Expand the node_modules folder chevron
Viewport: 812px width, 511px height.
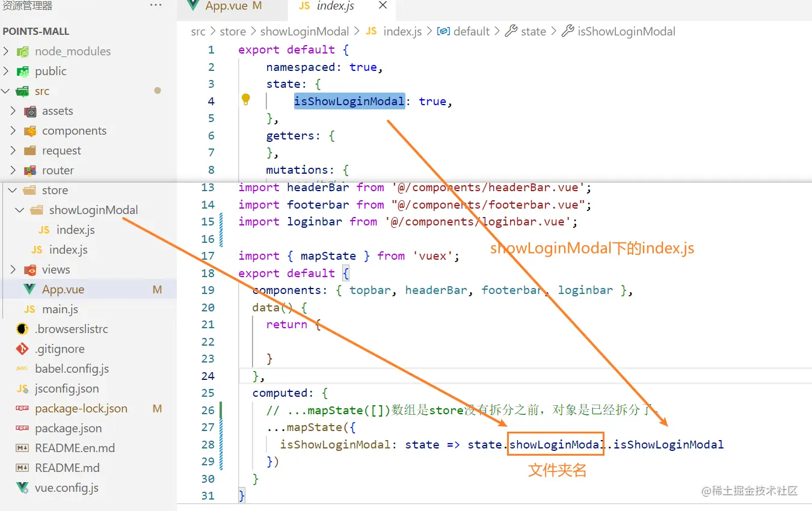coord(6,52)
